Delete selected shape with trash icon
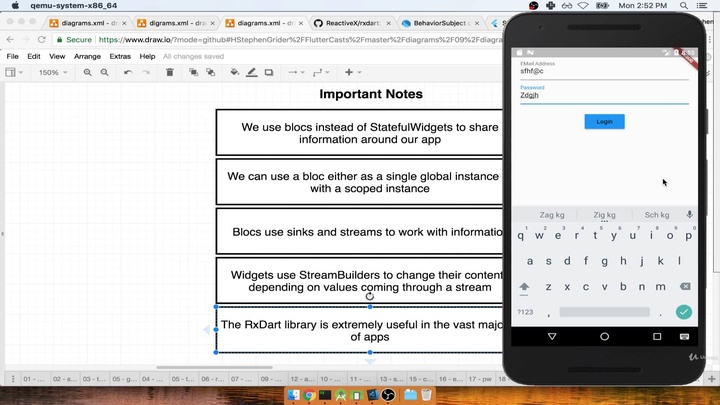 coord(169,72)
